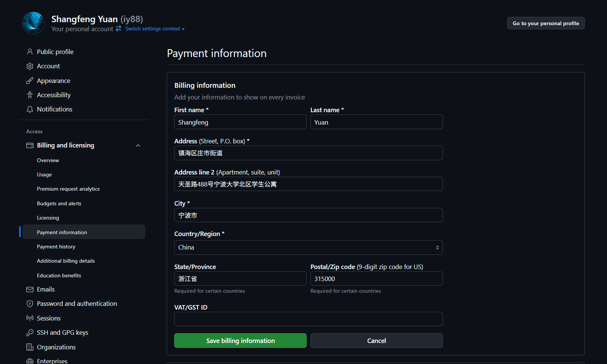The height and width of the screenshot is (364, 607).
Task: Click the Emails envelope icon
Action: tap(30, 289)
